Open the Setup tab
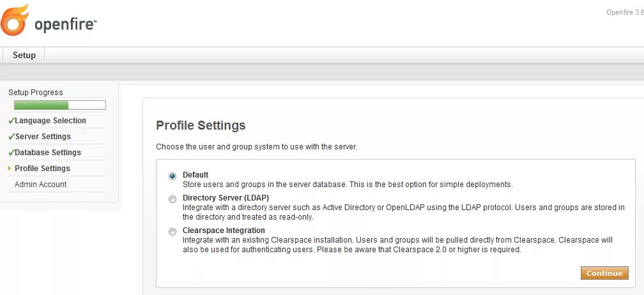The image size is (644, 295). pyautogui.click(x=24, y=56)
